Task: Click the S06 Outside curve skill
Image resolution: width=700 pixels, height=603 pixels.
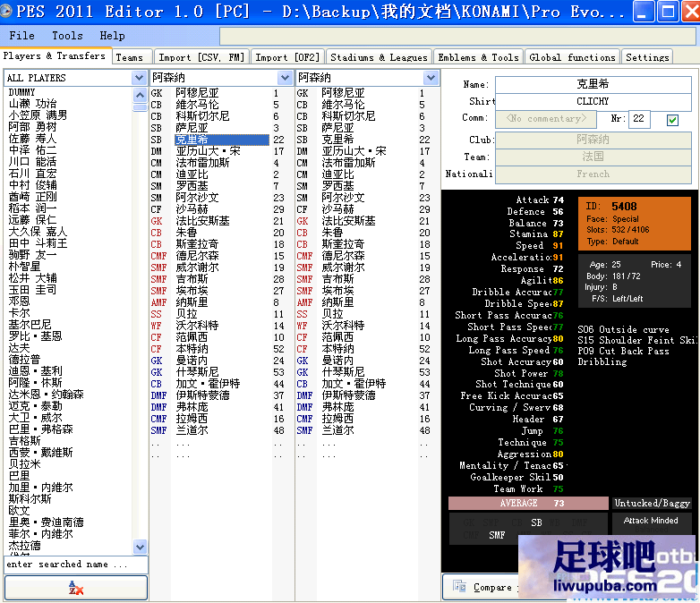Action: tap(624, 329)
